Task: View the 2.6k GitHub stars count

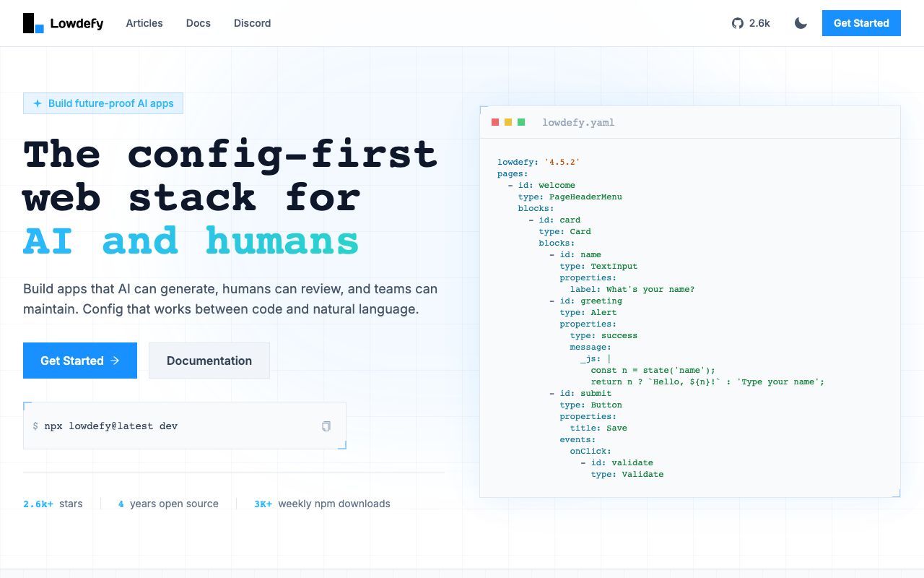Action: coord(759,23)
